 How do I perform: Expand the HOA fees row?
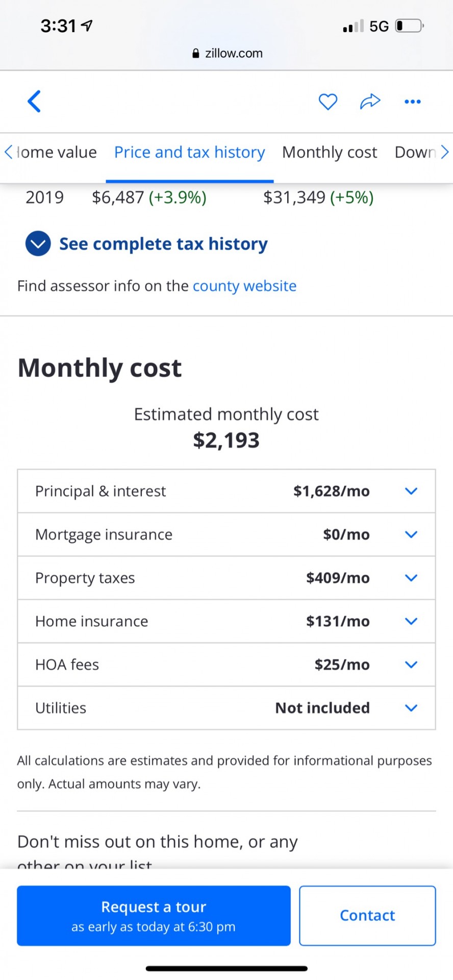pos(226,665)
